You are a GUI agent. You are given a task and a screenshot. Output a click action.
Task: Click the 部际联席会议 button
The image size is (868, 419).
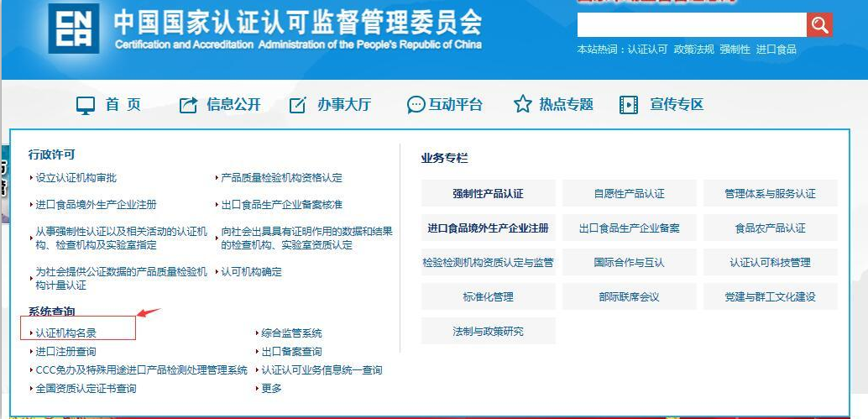coord(630,296)
